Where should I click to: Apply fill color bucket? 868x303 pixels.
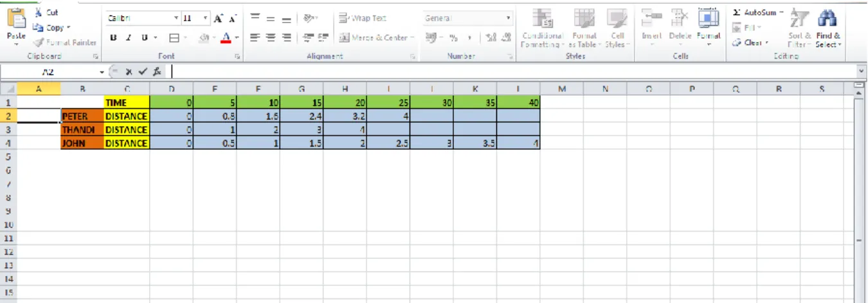tap(203, 38)
